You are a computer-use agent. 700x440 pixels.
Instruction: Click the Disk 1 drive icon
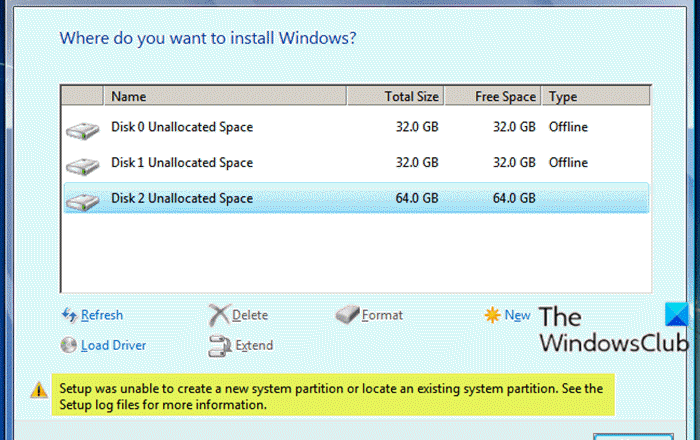[83, 166]
